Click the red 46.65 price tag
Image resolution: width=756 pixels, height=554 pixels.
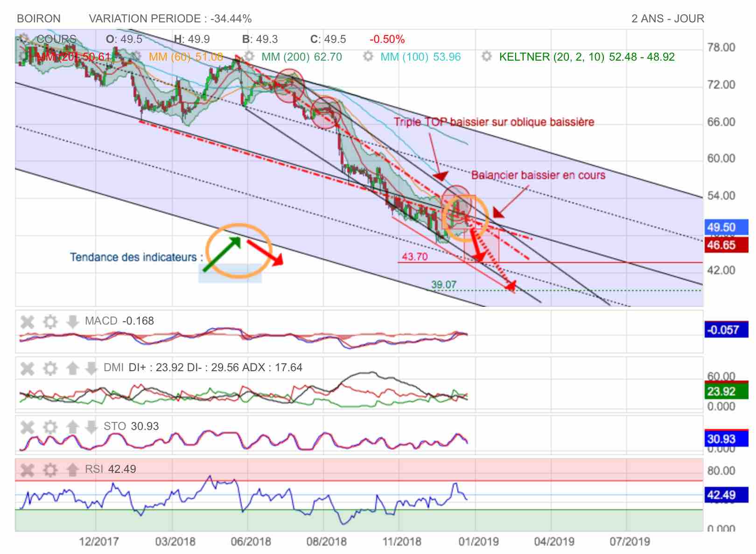tap(726, 245)
